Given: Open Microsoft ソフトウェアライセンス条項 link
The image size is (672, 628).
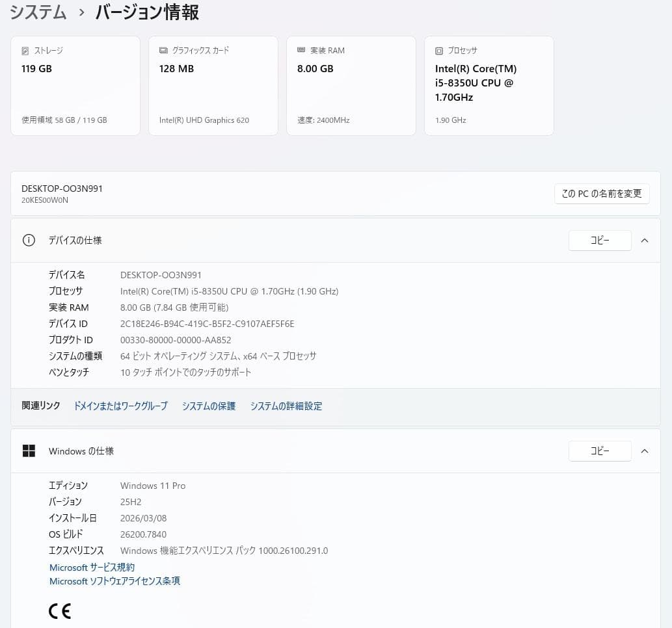Looking at the screenshot, I should coord(115,581).
